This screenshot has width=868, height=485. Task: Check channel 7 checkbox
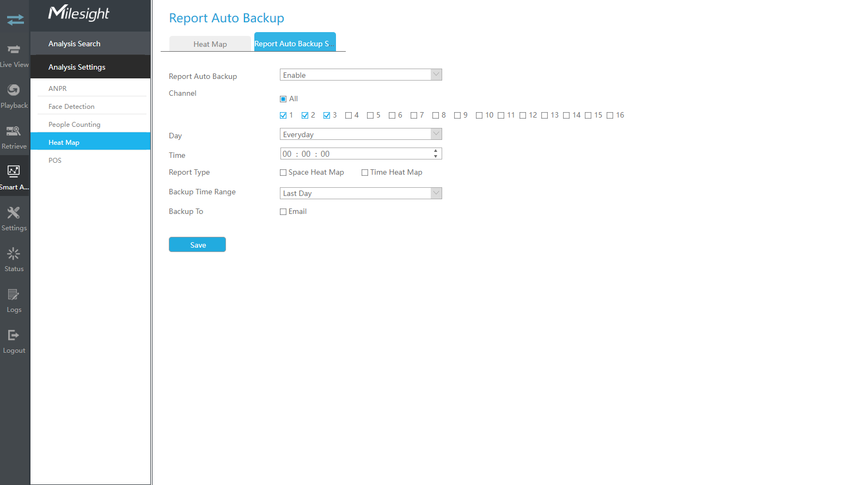(414, 115)
